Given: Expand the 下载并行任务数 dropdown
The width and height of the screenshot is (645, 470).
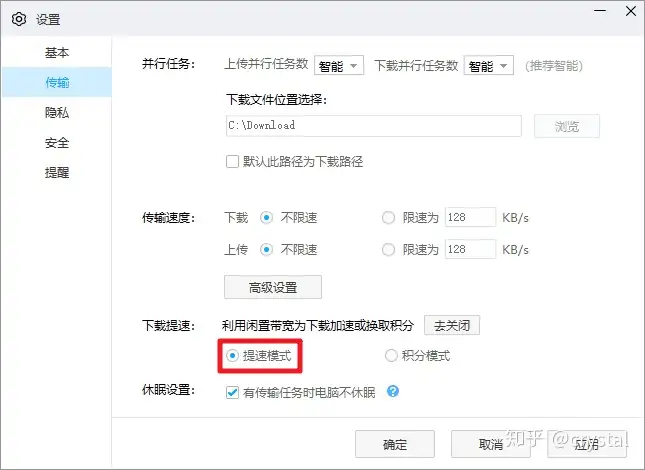Looking at the screenshot, I should click(x=489, y=65).
